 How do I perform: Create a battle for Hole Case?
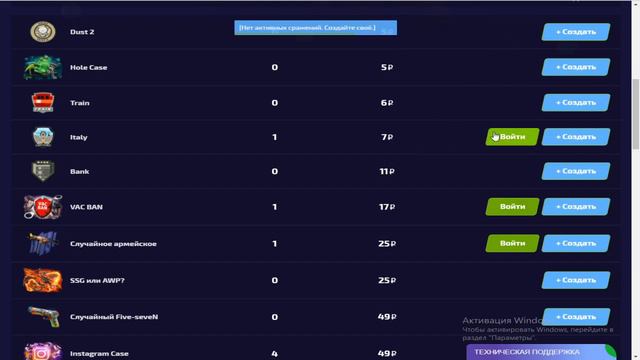pyautogui.click(x=576, y=67)
